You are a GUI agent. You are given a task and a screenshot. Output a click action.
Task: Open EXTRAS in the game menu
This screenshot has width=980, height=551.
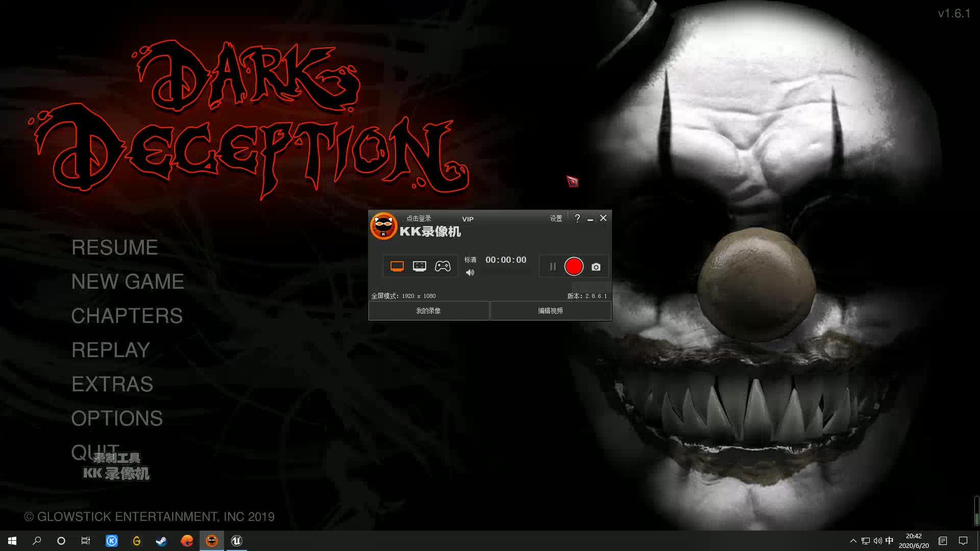[x=112, y=384]
